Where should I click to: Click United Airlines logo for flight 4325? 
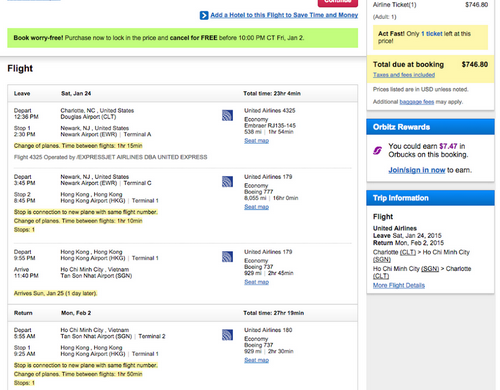pos(227,115)
